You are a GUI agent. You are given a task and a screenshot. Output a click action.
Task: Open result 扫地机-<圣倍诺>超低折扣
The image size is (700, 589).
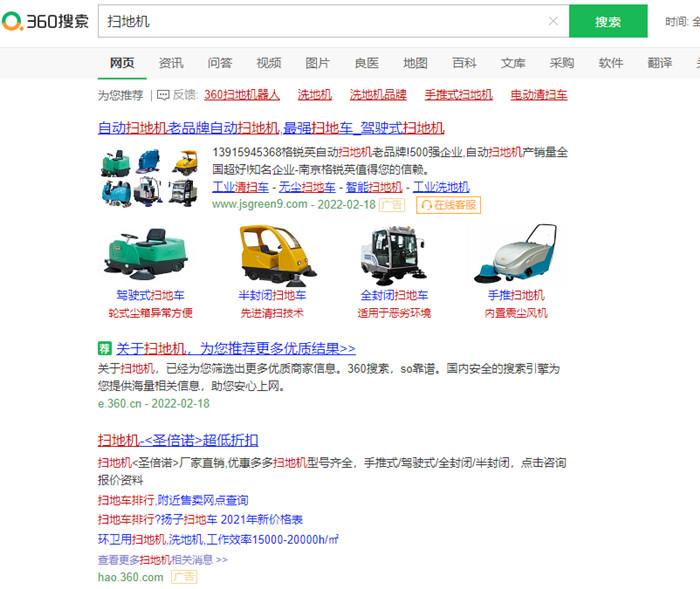pos(178,440)
